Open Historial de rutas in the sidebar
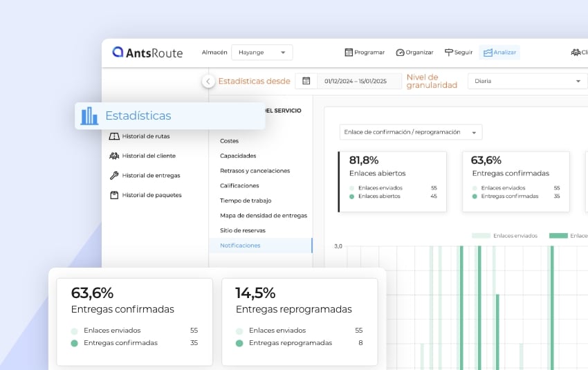The width and height of the screenshot is (588, 370). point(145,136)
